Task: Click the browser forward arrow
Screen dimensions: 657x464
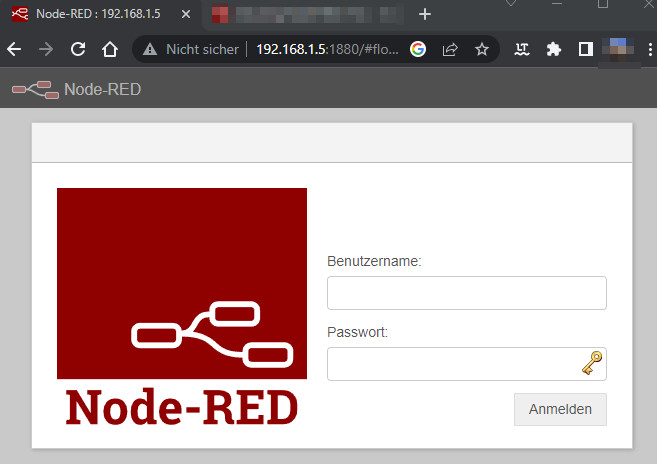Action: (x=46, y=49)
